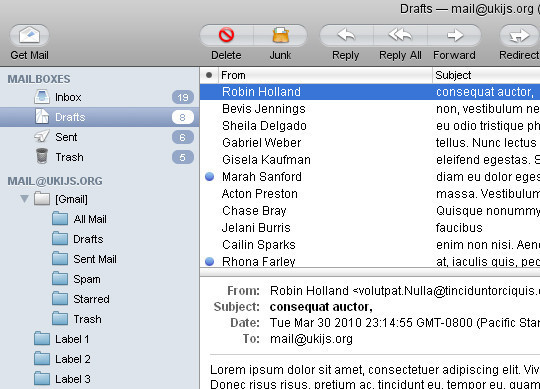Sort by the unread status dot column header
Viewport: 540px width, 389px height.
(x=209, y=75)
